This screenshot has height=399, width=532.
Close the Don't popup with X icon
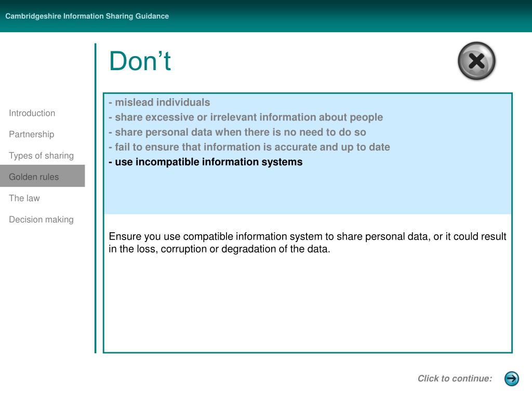(x=476, y=61)
